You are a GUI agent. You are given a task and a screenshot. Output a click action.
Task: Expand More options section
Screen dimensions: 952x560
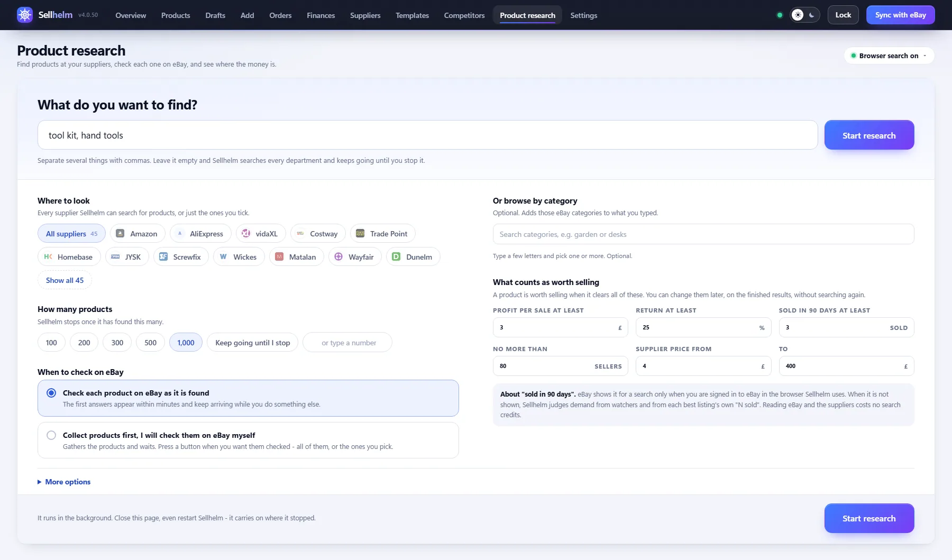(x=64, y=482)
